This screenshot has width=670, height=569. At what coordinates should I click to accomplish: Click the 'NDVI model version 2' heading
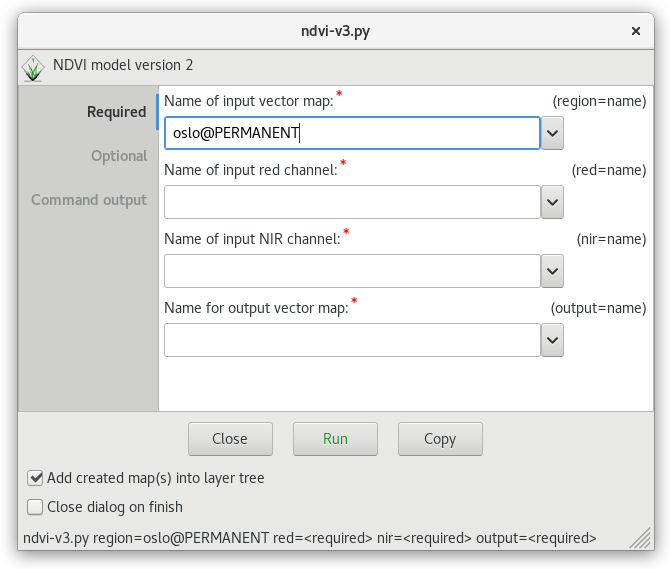pos(123,65)
